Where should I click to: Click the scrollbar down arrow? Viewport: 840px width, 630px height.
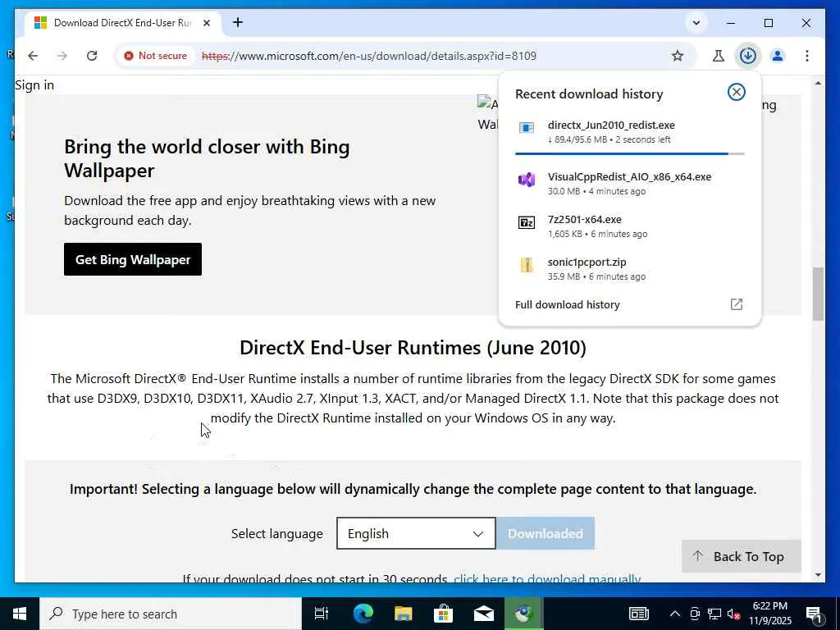click(x=818, y=575)
